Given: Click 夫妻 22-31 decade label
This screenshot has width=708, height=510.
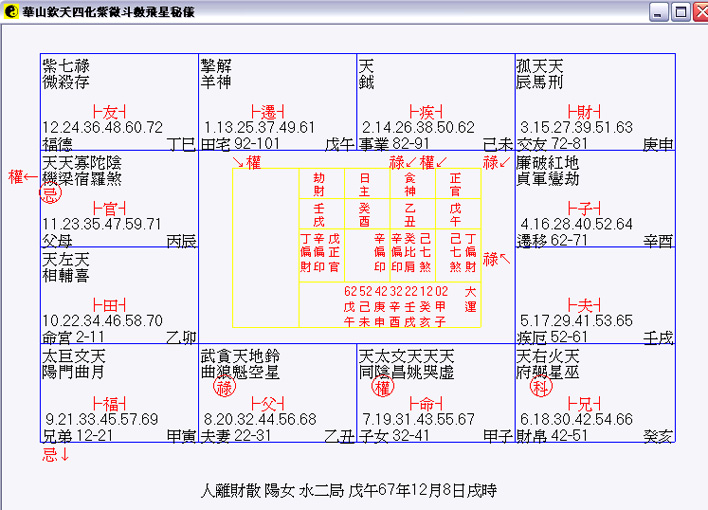Looking at the screenshot, I should click(236, 435).
